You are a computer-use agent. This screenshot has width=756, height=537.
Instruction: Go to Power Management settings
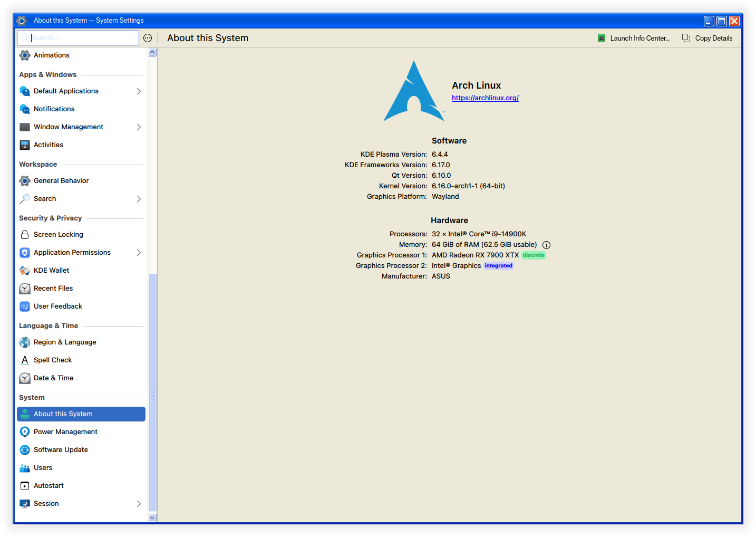[81, 432]
